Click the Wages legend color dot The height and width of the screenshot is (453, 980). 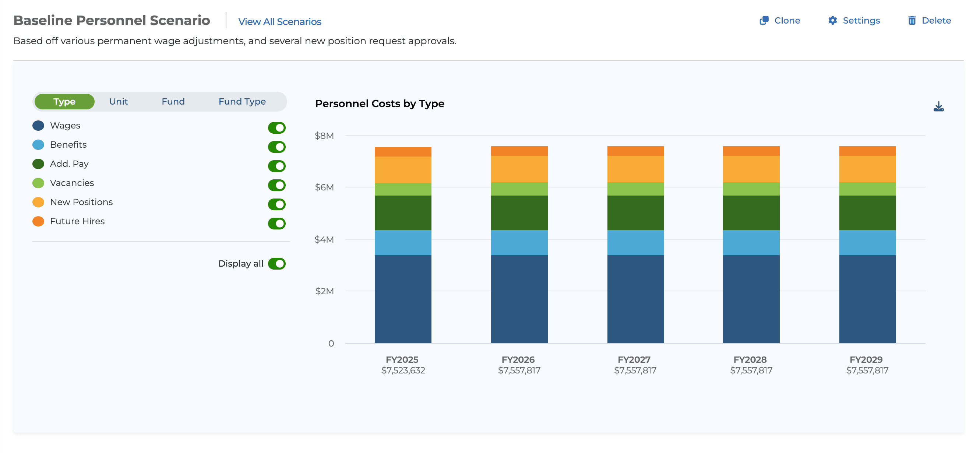(38, 125)
